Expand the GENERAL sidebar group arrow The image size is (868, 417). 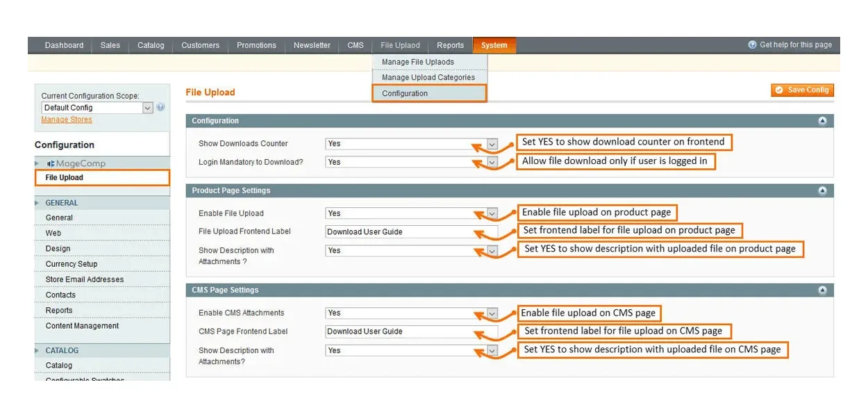coord(37,203)
